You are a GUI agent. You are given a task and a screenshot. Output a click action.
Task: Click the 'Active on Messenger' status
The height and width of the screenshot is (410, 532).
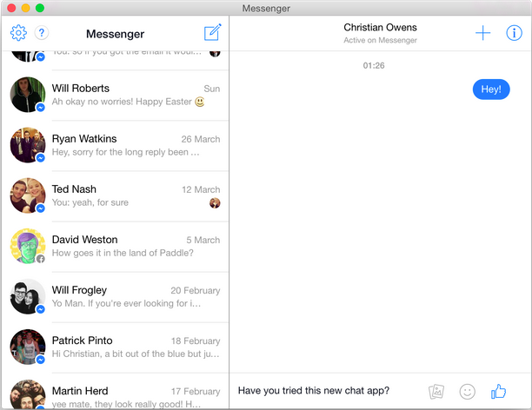380,40
